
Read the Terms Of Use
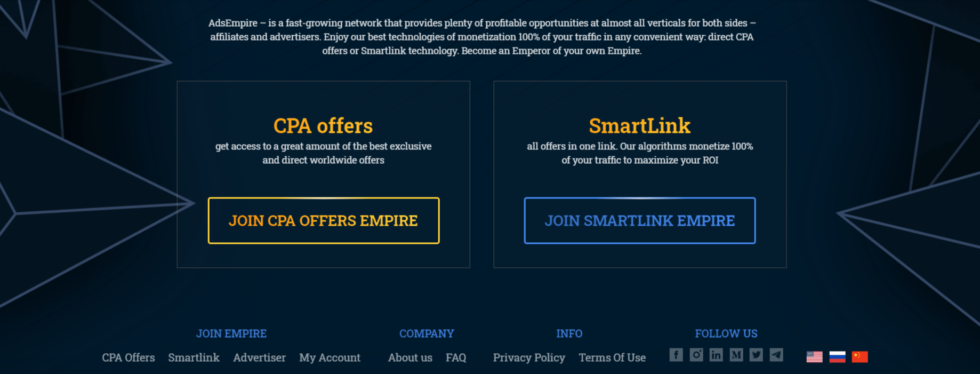pyautogui.click(x=612, y=358)
